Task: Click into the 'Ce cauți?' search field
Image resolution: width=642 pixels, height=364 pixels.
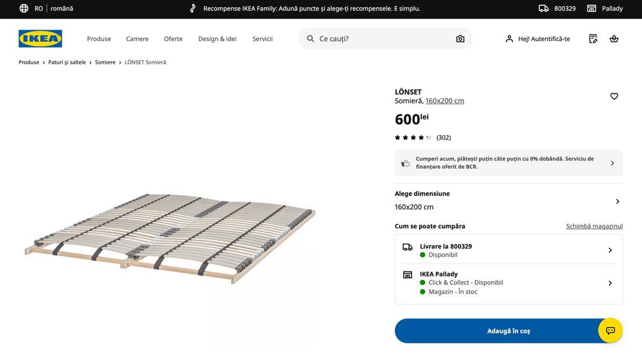Action: (385, 39)
